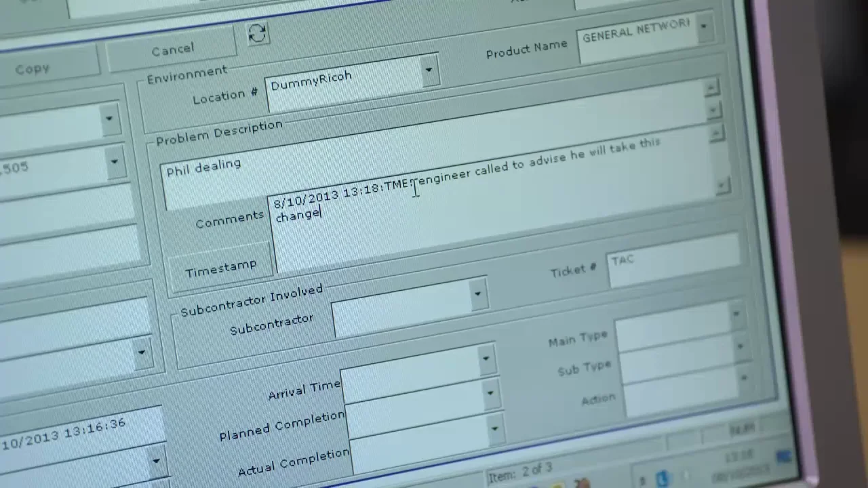Open the left panel dropdown above 505
The height and width of the screenshot is (488, 868).
click(109, 119)
